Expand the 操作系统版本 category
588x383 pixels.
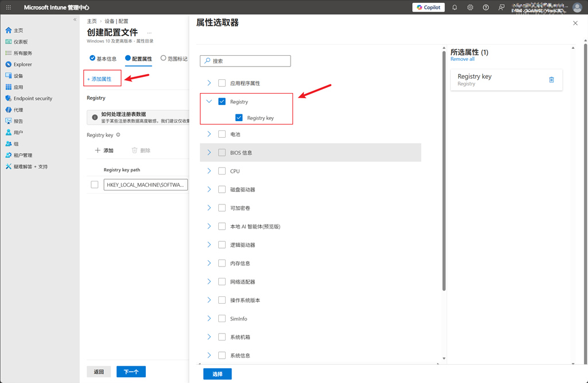[x=209, y=300]
